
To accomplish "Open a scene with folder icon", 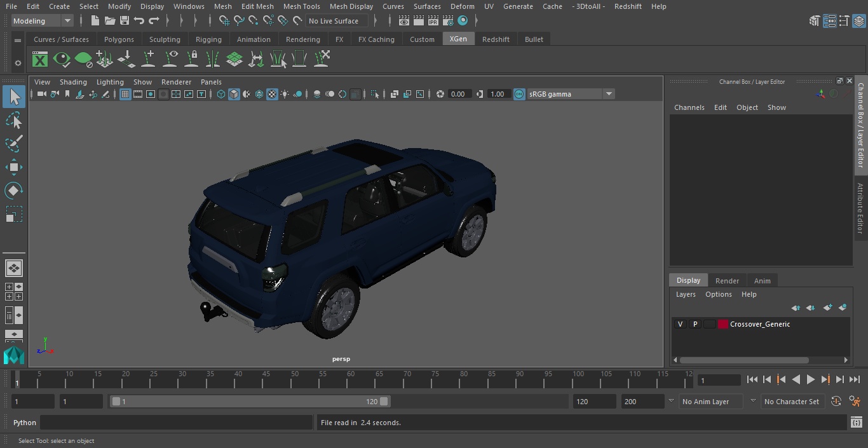I will click(x=109, y=21).
